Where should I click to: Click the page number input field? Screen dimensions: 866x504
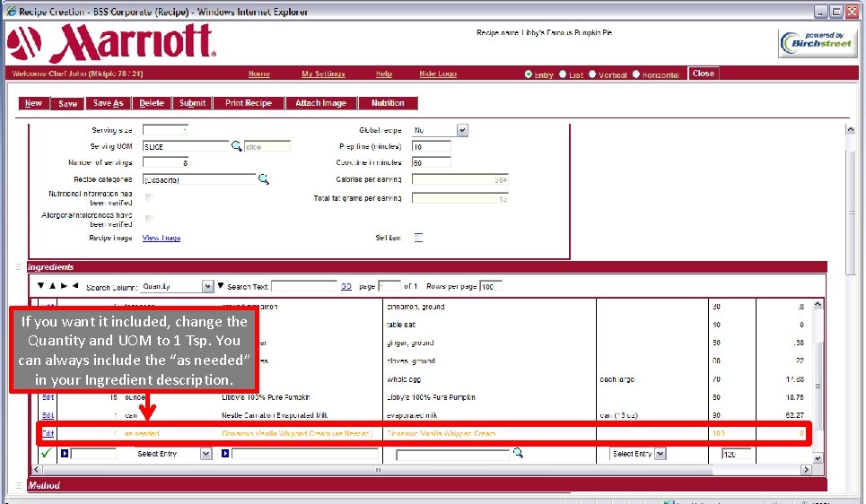pyautogui.click(x=389, y=286)
